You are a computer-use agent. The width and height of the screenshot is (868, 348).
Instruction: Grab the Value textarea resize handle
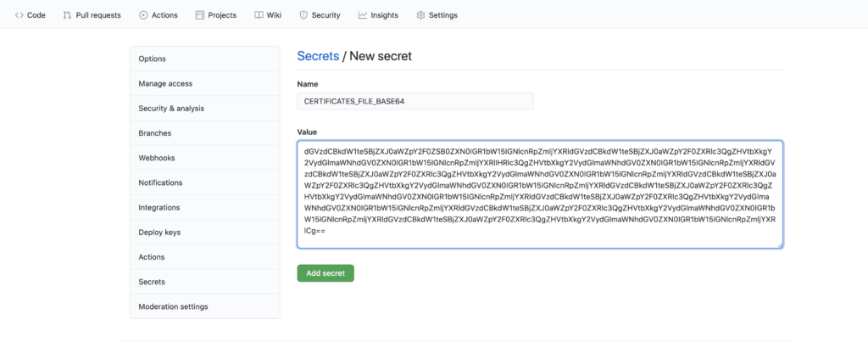(780, 245)
